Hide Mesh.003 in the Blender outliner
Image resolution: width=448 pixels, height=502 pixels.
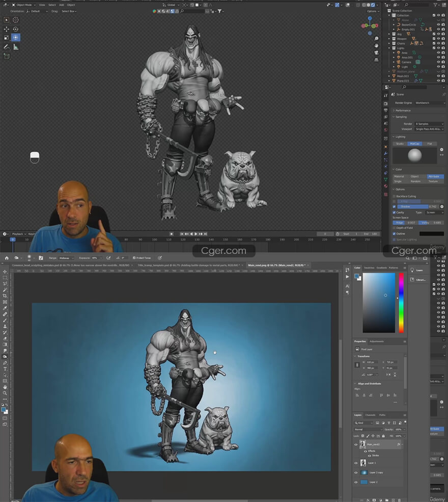[438, 76]
